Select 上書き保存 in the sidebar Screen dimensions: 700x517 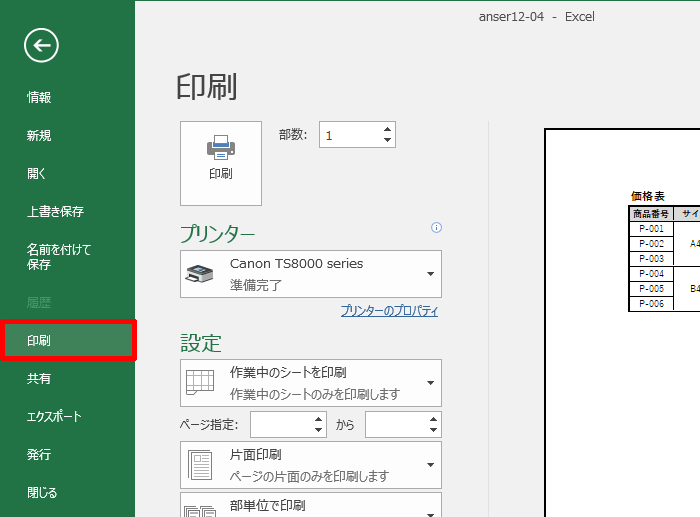55,211
